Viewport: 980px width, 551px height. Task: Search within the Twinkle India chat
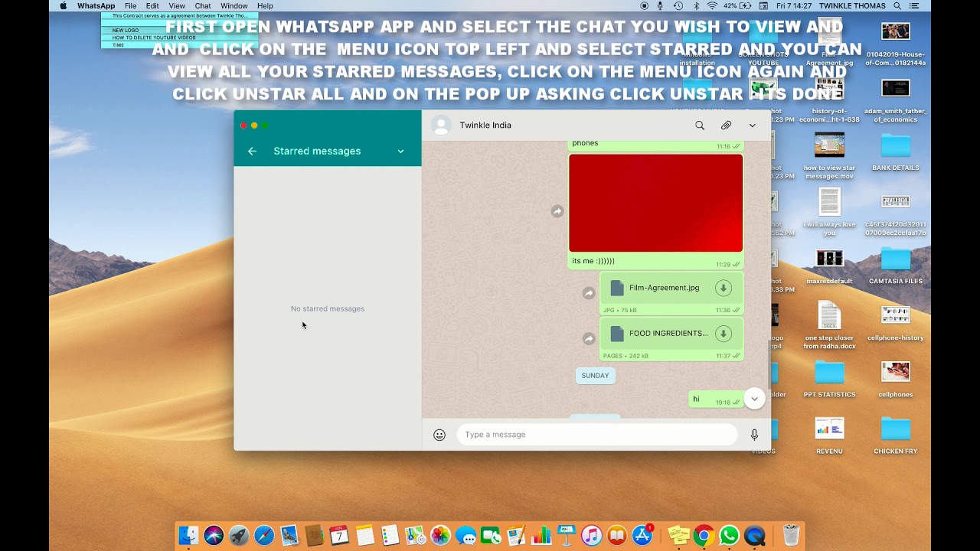coord(700,126)
